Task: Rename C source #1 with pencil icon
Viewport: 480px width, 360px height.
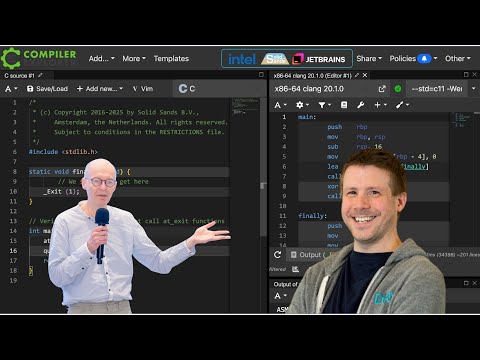Action: (x=40, y=75)
